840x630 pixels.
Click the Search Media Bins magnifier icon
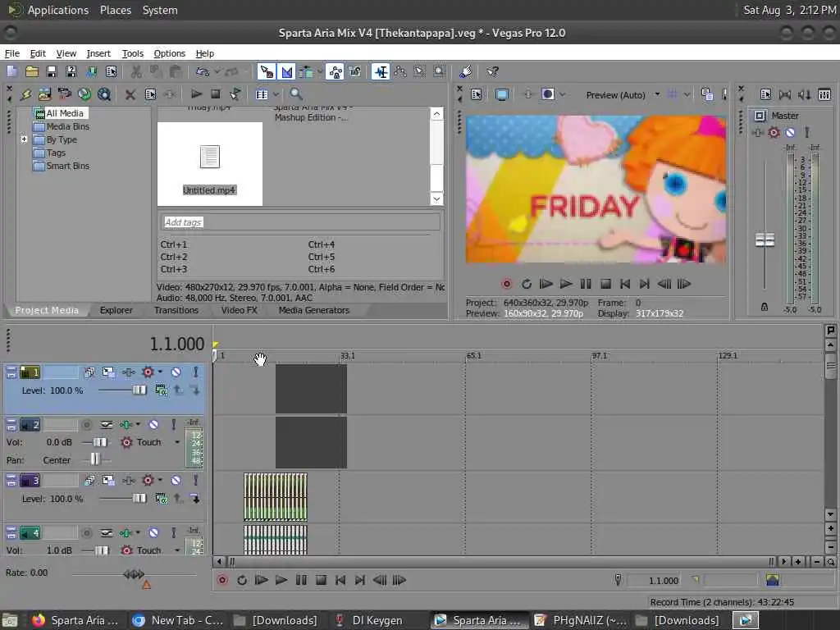(295, 94)
